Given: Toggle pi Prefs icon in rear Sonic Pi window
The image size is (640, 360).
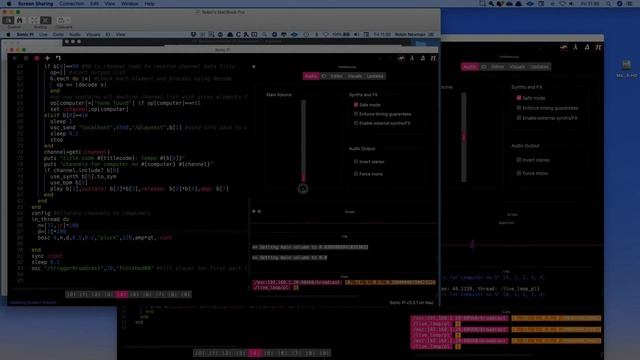Looking at the screenshot, I should (598, 47).
